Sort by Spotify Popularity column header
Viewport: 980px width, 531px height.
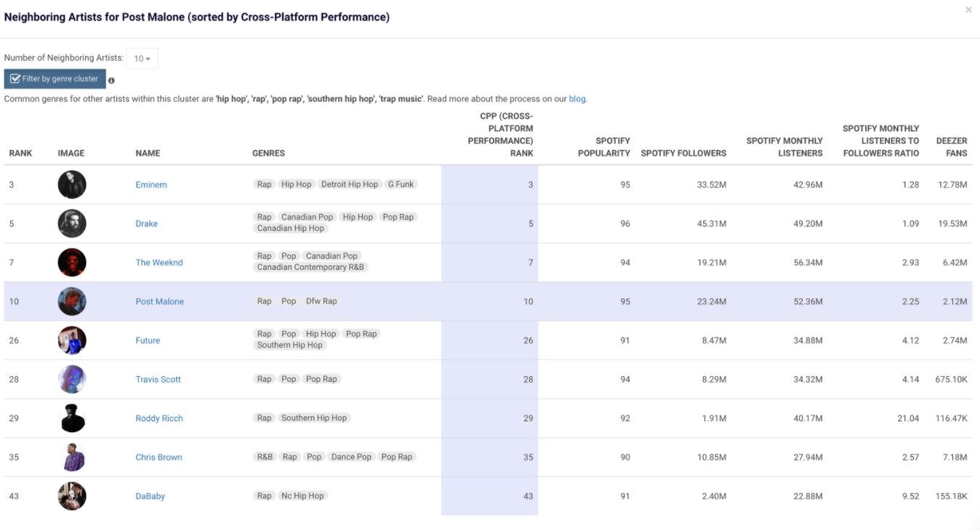(x=603, y=147)
